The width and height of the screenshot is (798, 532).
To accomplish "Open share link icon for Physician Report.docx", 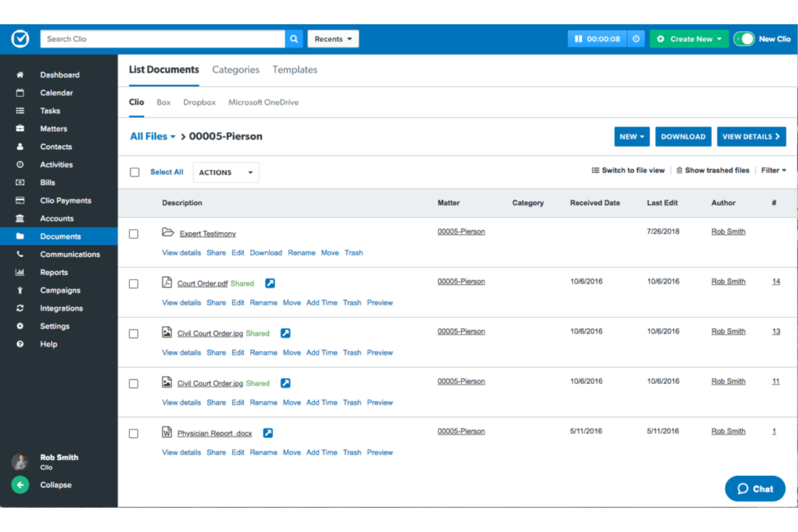I will [268, 433].
